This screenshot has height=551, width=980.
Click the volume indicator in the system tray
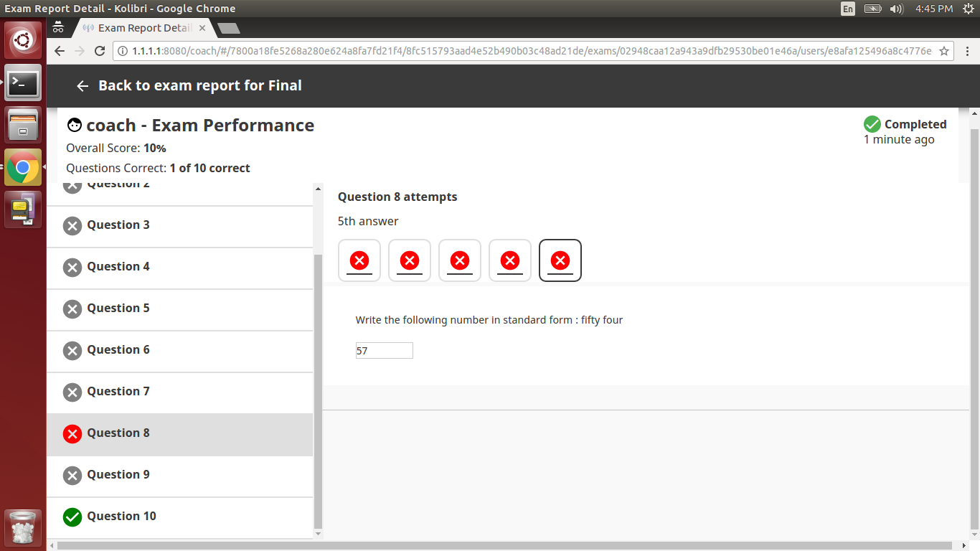click(895, 9)
